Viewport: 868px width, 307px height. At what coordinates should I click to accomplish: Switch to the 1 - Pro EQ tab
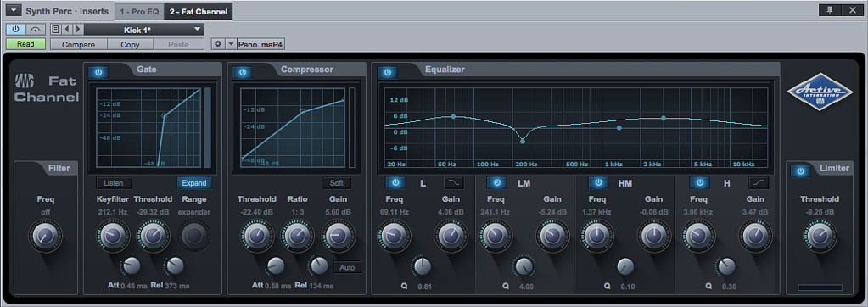click(139, 11)
